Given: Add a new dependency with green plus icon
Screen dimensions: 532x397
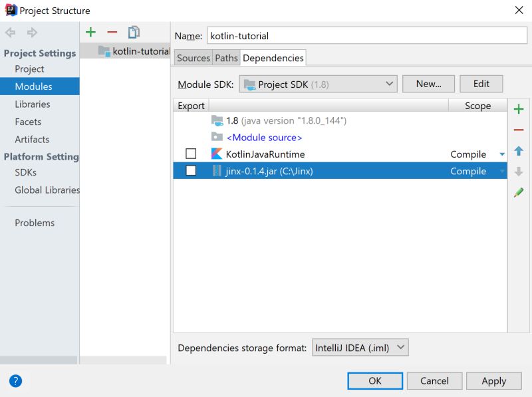Looking at the screenshot, I should [x=519, y=109].
